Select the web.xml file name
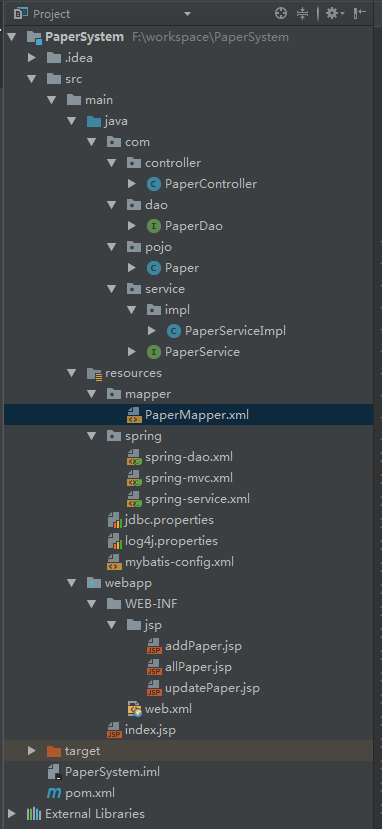 pos(169,709)
